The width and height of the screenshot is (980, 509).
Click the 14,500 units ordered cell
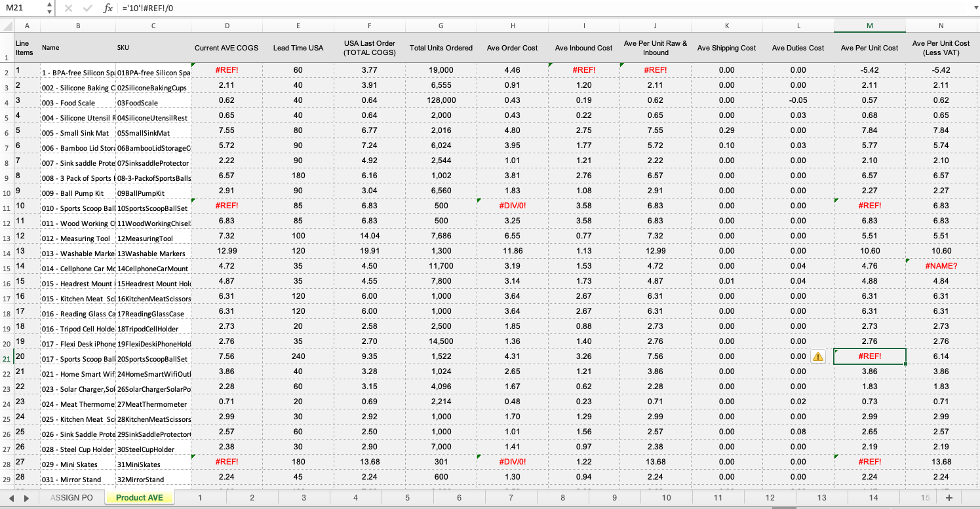pyautogui.click(x=441, y=341)
